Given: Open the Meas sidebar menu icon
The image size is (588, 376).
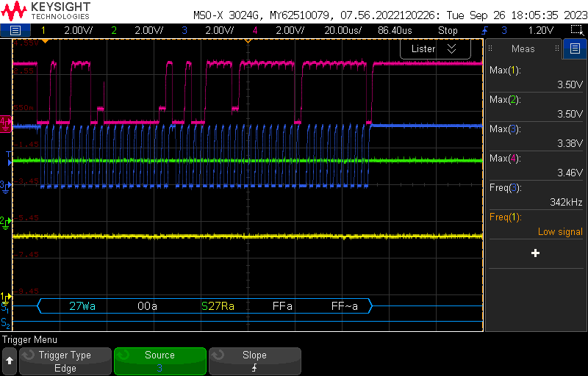Looking at the screenshot, I should click(575, 48).
